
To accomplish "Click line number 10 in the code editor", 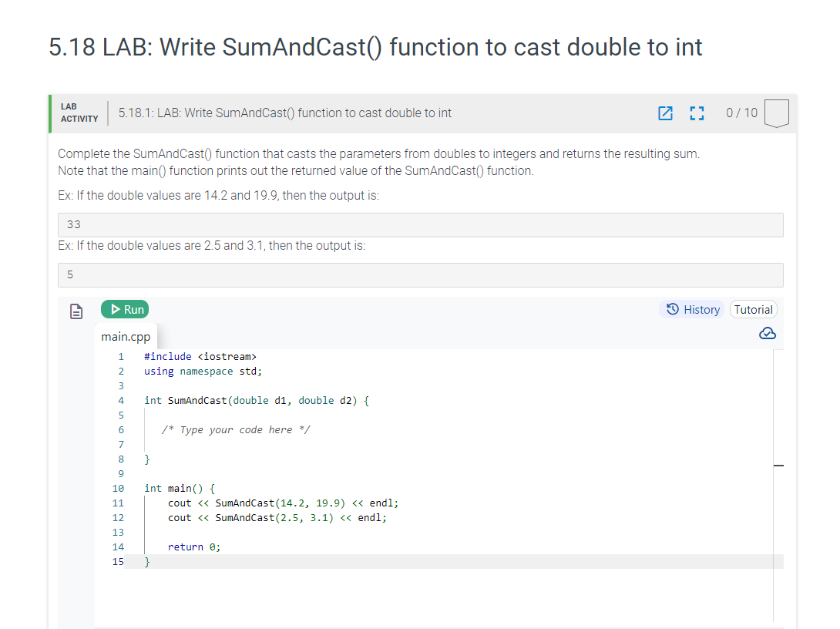I will (x=118, y=488).
